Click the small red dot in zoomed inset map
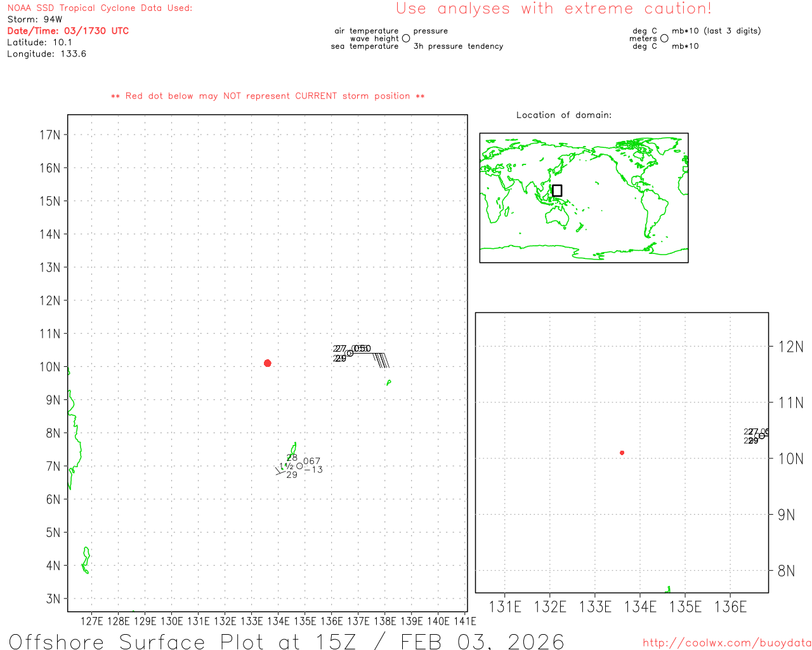Screen dimensions: 812x650 tap(622, 453)
